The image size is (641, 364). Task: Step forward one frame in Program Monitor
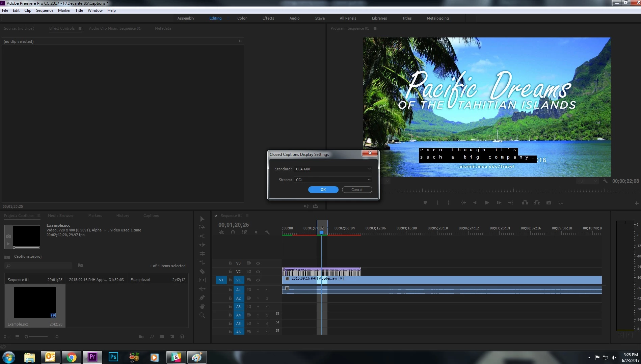[499, 203]
